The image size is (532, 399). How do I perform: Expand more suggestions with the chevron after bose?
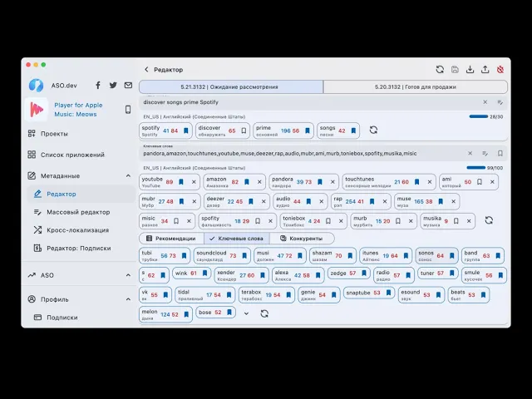(246, 313)
